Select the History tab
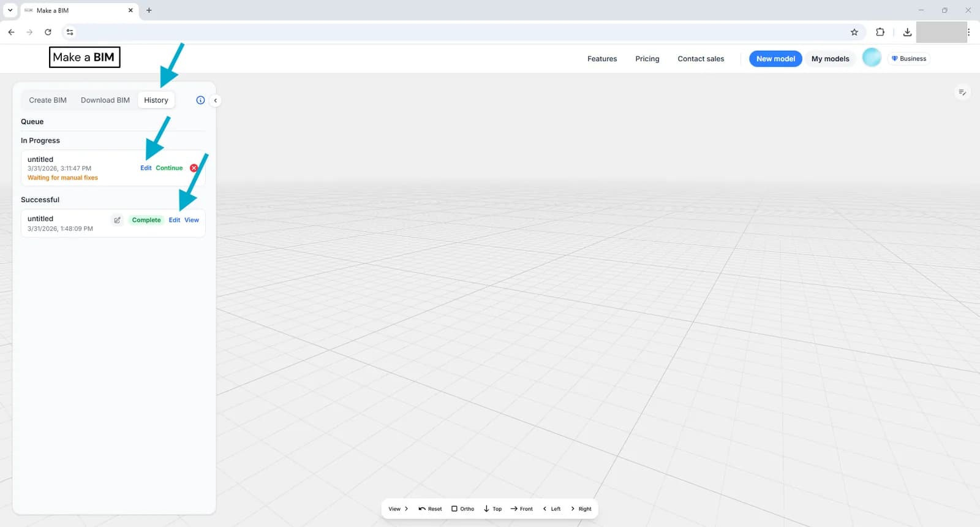Image resolution: width=980 pixels, height=527 pixels. tap(156, 100)
